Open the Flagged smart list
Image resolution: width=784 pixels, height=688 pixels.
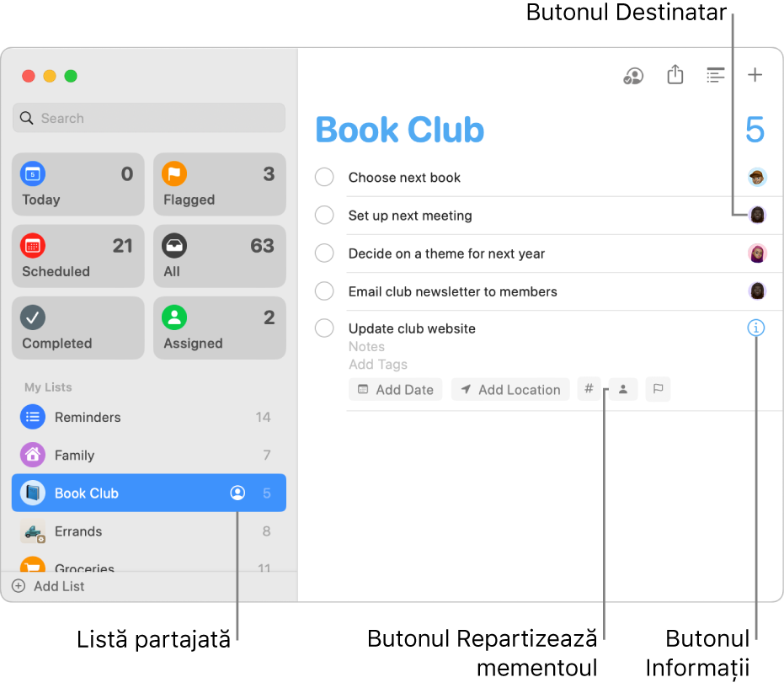pyautogui.click(x=220, y=184)
